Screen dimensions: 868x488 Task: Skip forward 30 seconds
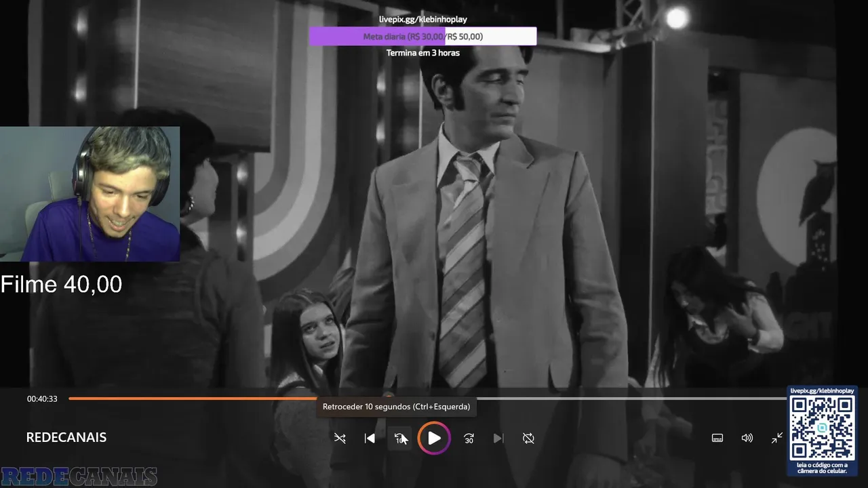click(x=469, y=439)
